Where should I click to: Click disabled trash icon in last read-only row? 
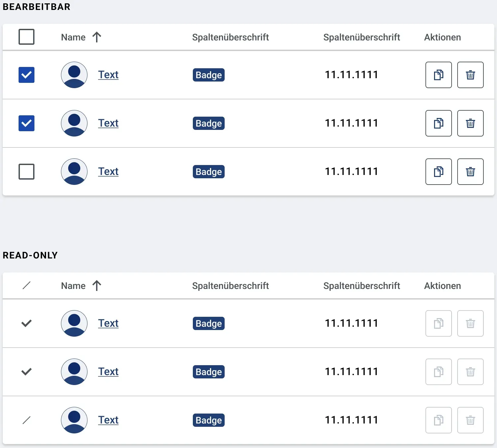[470, 420]
